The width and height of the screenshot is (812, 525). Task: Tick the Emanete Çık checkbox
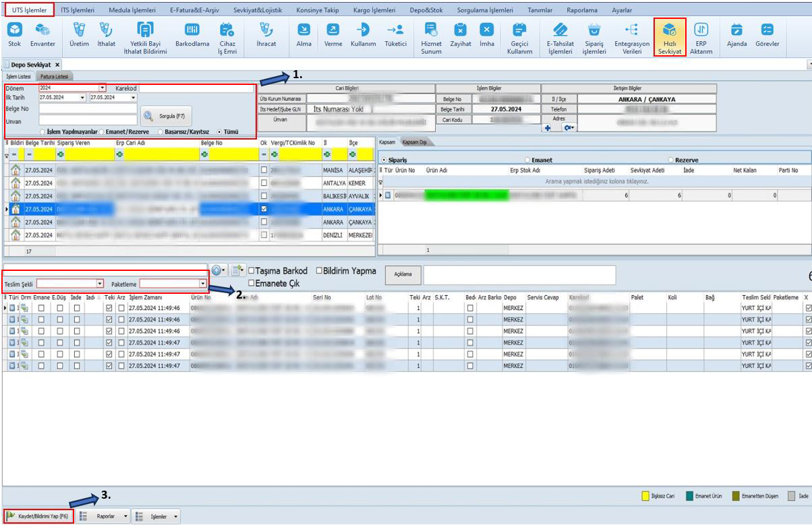251,283
